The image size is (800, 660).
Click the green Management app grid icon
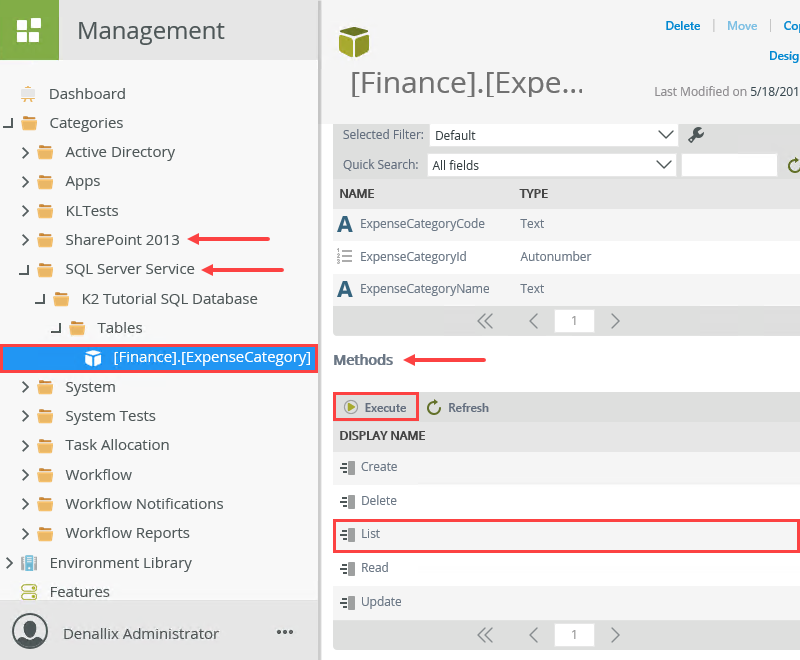coord(29,29)
